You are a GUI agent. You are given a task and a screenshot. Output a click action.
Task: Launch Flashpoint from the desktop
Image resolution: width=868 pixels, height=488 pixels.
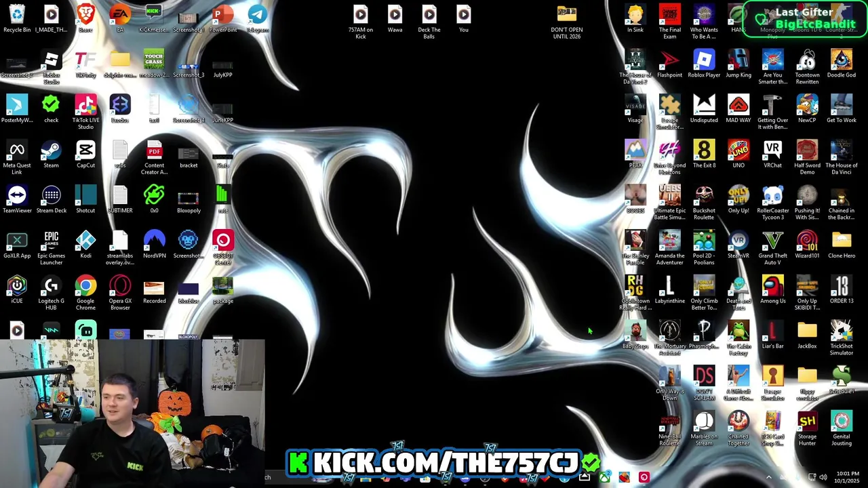[x=669, y=64]
